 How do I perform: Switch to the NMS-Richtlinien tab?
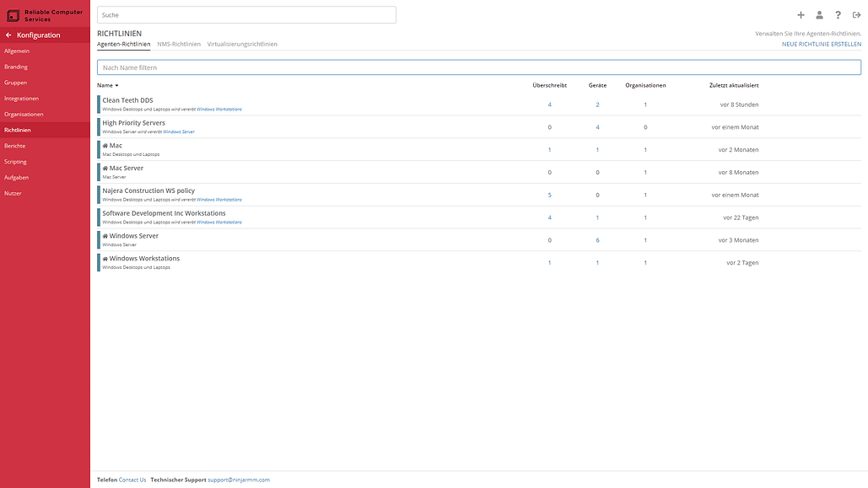click(x=179, y=45)
